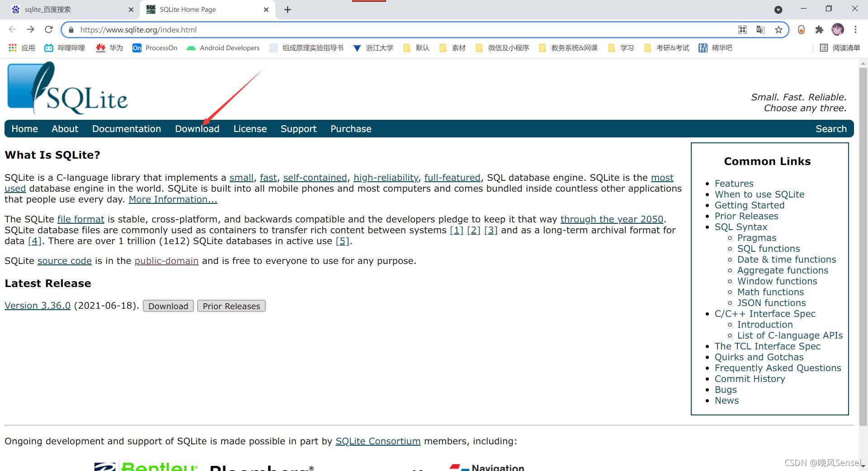
Task: Click the Prior Releases button
Action: tap(231, 306)
